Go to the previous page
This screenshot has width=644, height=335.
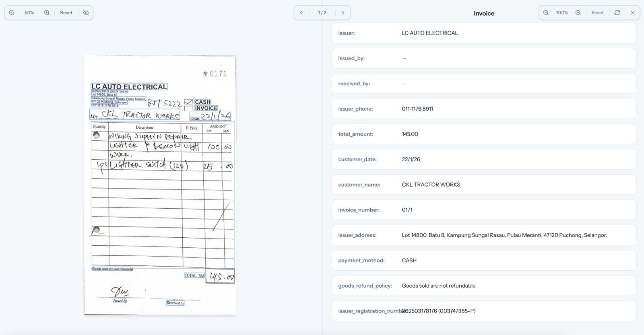pyautogui.click(x=301, y=12)
